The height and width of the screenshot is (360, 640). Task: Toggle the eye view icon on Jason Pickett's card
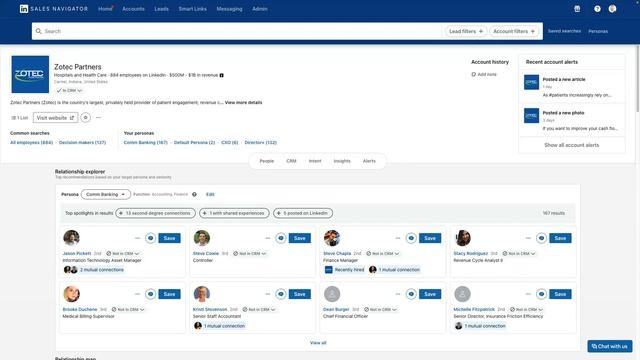(x=151, y=238)
